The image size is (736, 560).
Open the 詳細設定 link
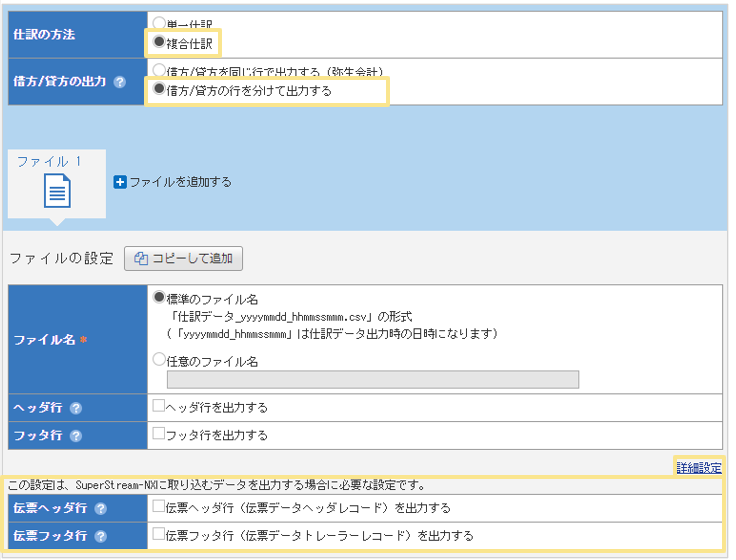point(698,467)
